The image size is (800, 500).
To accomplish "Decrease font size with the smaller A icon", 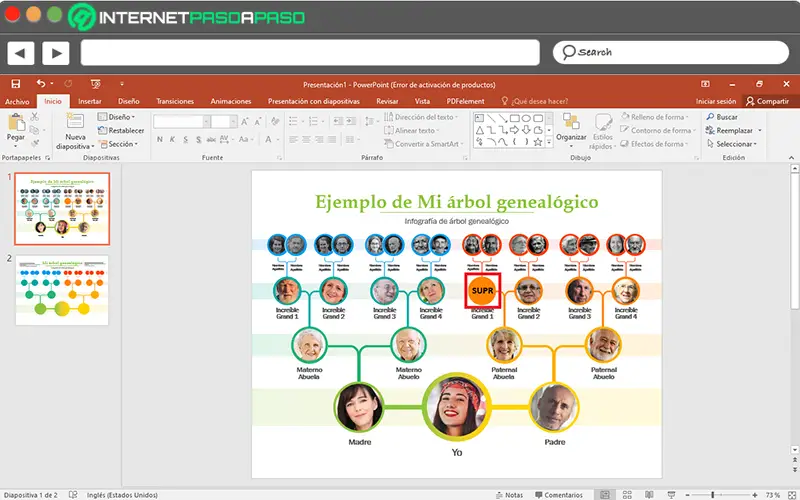I will (x=257, y=121).
